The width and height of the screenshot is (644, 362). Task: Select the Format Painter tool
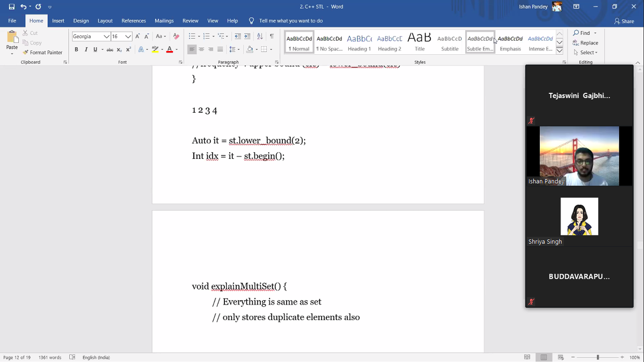click(x=42, y=53)
